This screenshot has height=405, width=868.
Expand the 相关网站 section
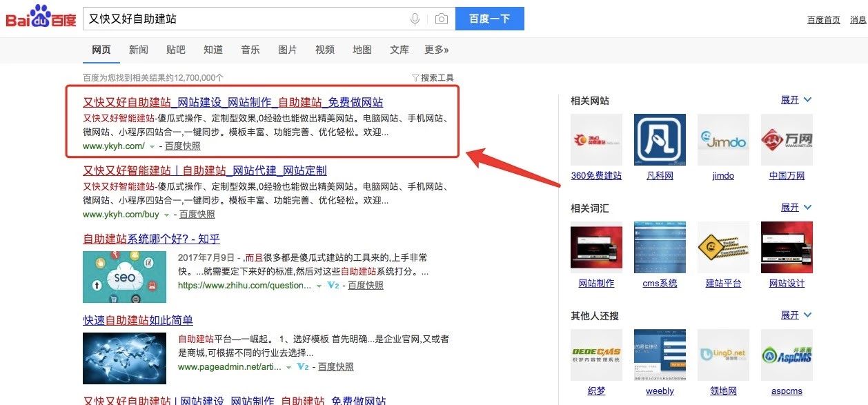(796, 100)
